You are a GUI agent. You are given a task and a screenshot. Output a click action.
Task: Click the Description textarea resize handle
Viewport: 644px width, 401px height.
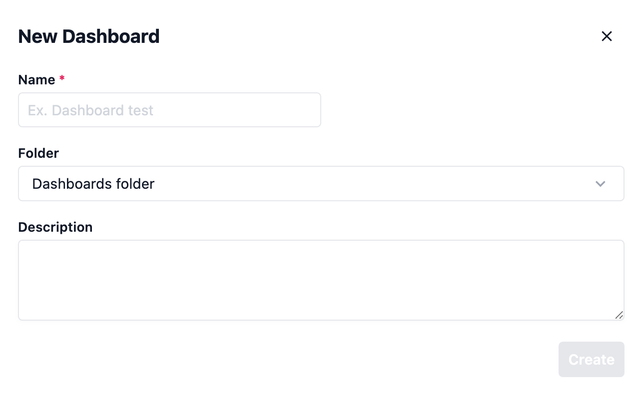click(619, 315)
